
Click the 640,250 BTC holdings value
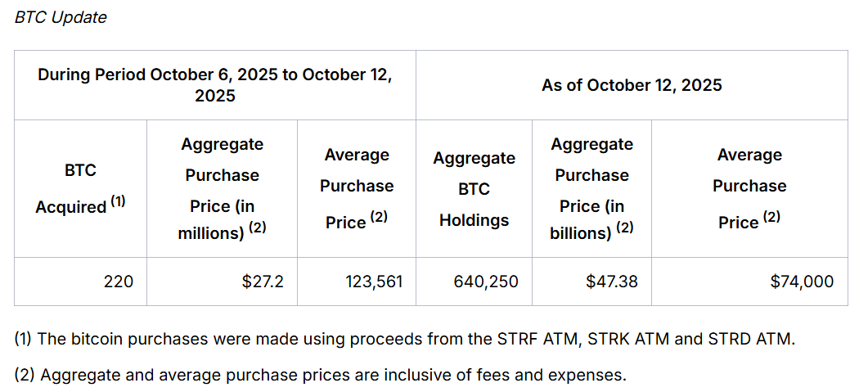coord(485,282)
